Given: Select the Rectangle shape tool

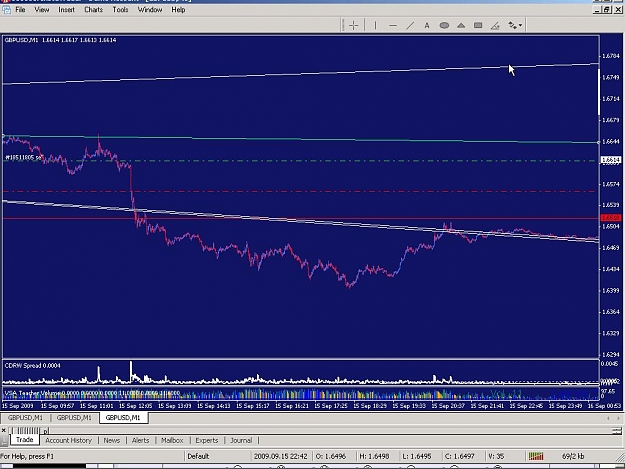Looking at the screenshot, I should point(478,26).
